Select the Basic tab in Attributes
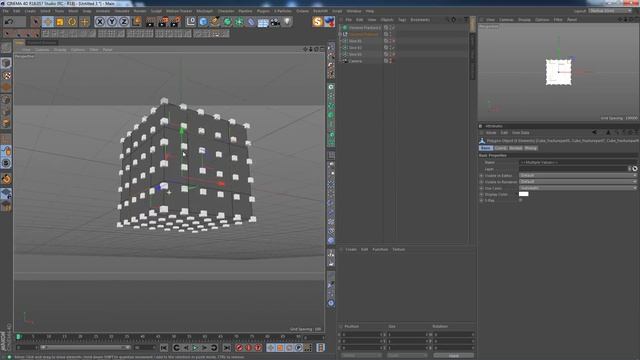Screen dimensions: 640x360 [x=486, y=148]
